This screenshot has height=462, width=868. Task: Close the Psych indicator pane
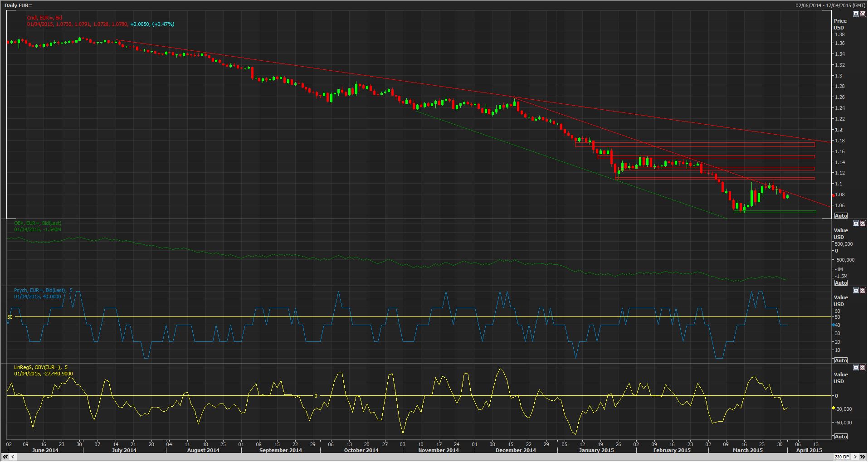point(863,291)
